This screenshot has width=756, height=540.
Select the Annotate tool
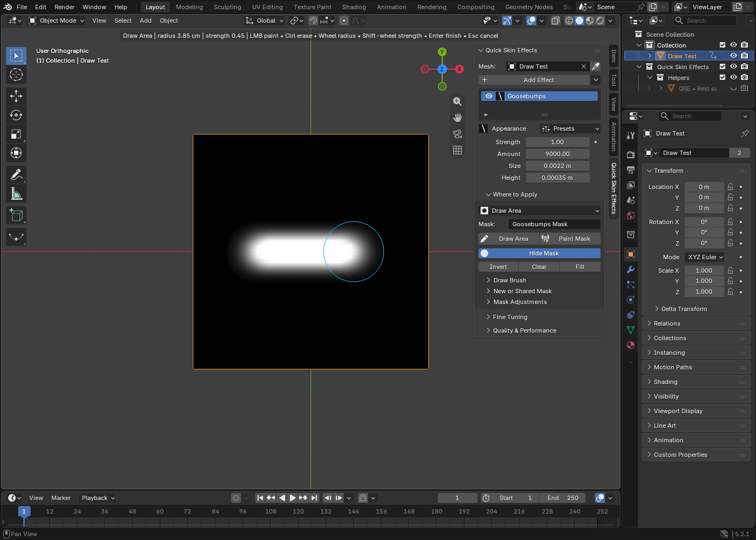click(16, 174)
